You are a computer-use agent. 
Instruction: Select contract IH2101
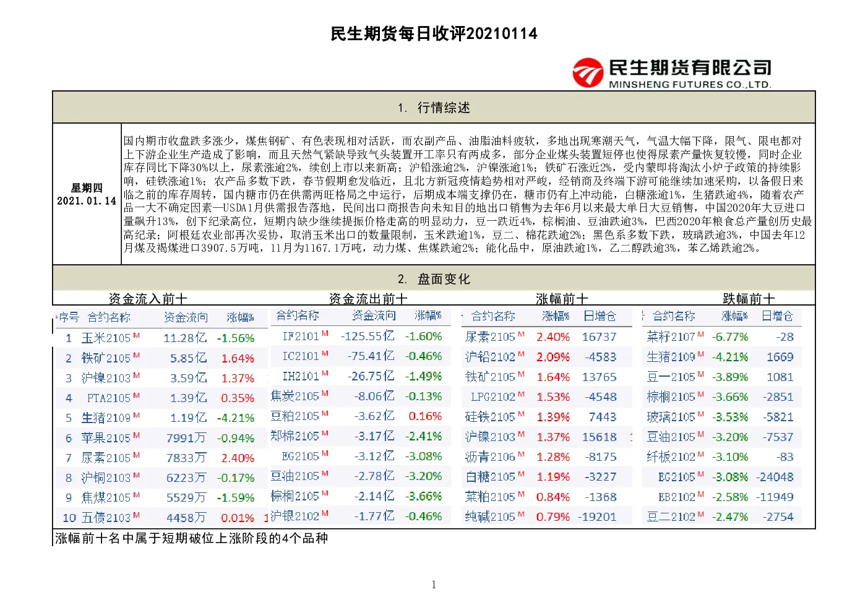[301, 376]
